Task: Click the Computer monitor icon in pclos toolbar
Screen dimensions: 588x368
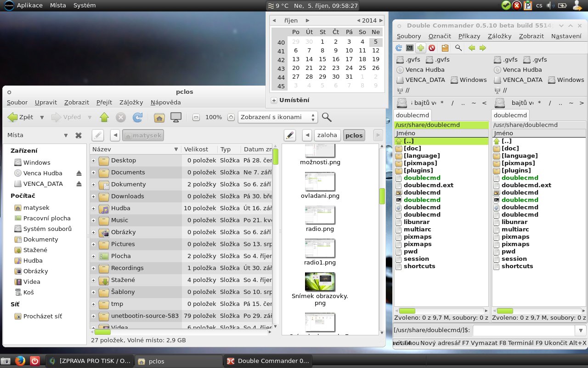Action: point(175,117)
